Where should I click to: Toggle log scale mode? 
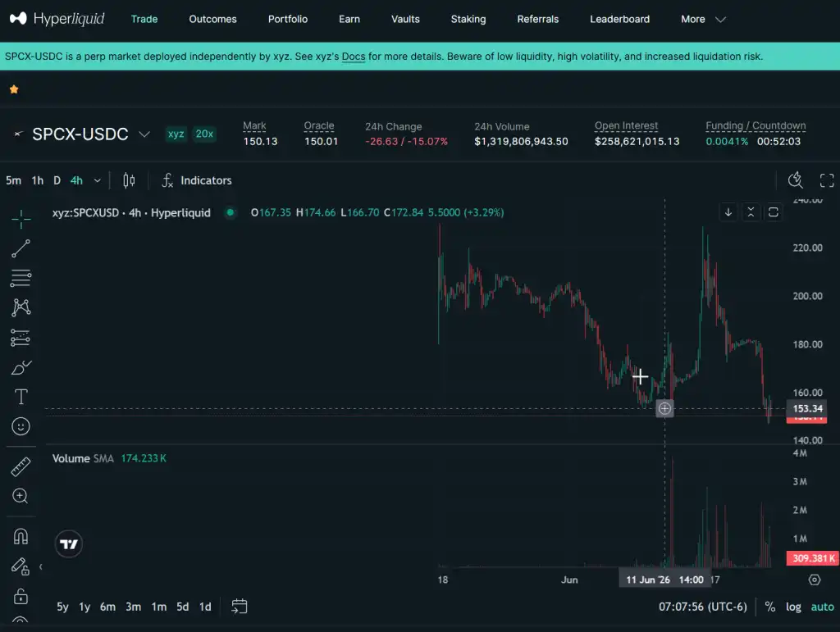793,607
